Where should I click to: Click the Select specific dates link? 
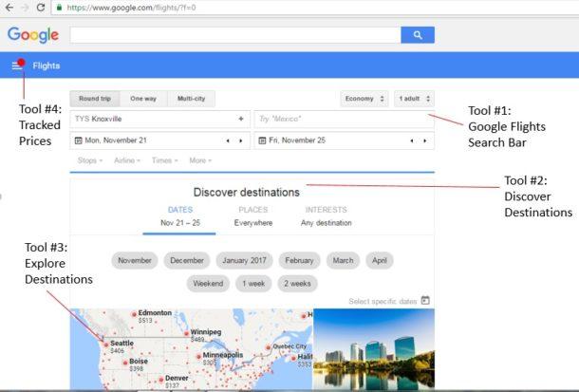pyautogui.click(x=383, y=301)
